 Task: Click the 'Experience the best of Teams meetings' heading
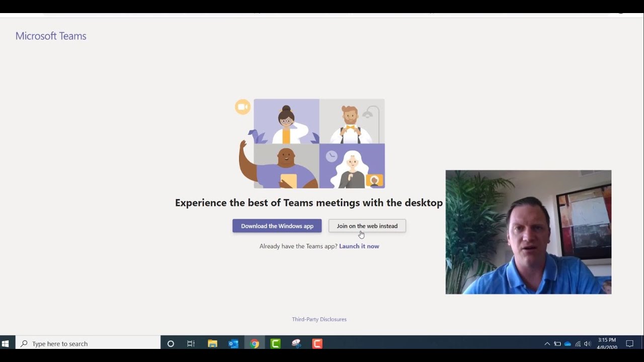(x=309, y=203)
